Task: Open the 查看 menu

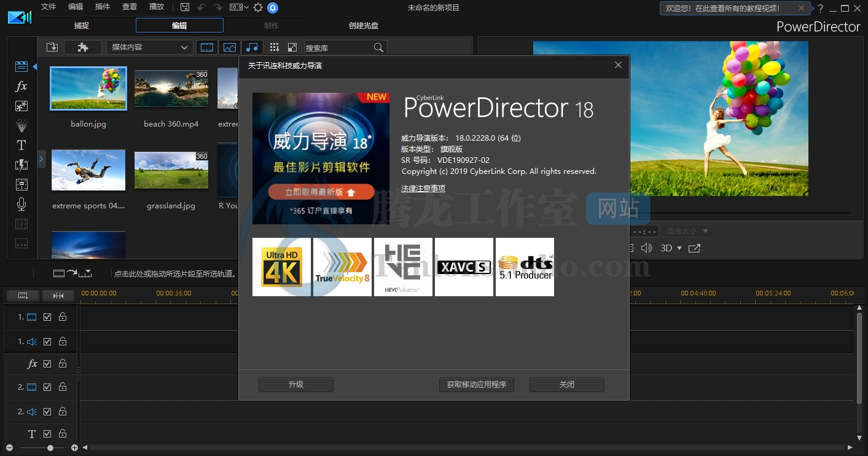Action: point(130,7)
